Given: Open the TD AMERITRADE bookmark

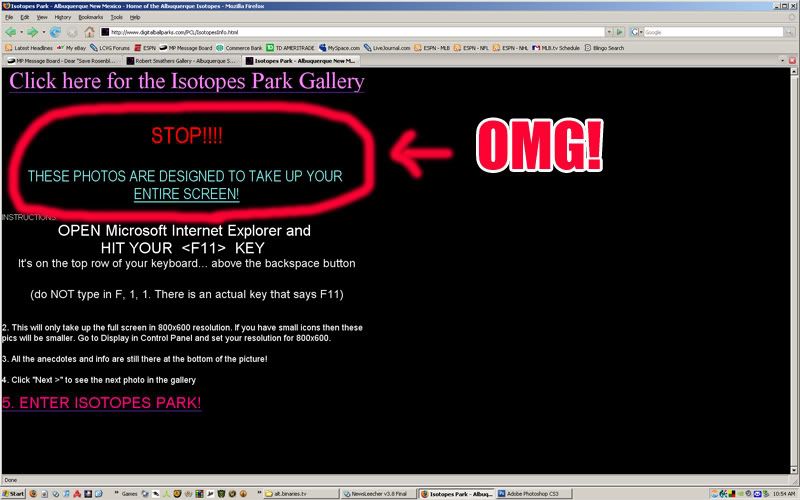Looking at the screenshot, I should coord(291,48).
